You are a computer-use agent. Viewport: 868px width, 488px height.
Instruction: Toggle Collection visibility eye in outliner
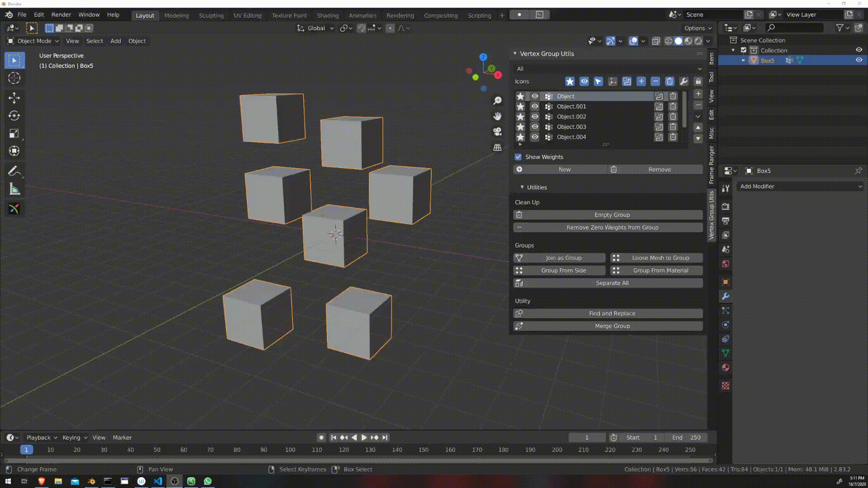pyautogui.click(x=859, y=50)
